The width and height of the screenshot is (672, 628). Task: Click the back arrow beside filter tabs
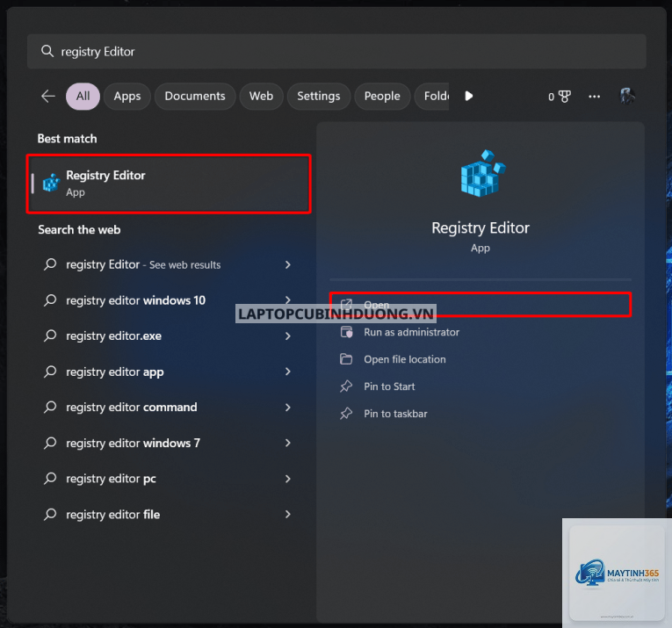[x=48, y=96]
